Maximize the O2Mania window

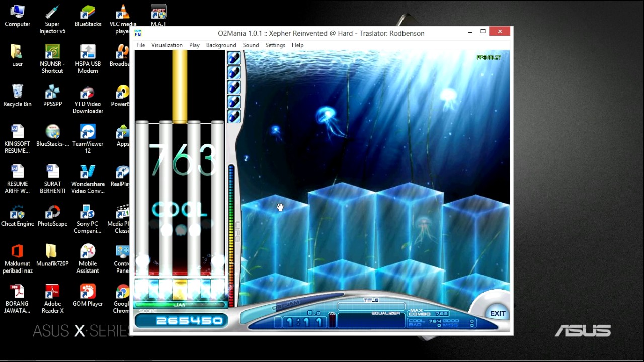tap(483, 32)
